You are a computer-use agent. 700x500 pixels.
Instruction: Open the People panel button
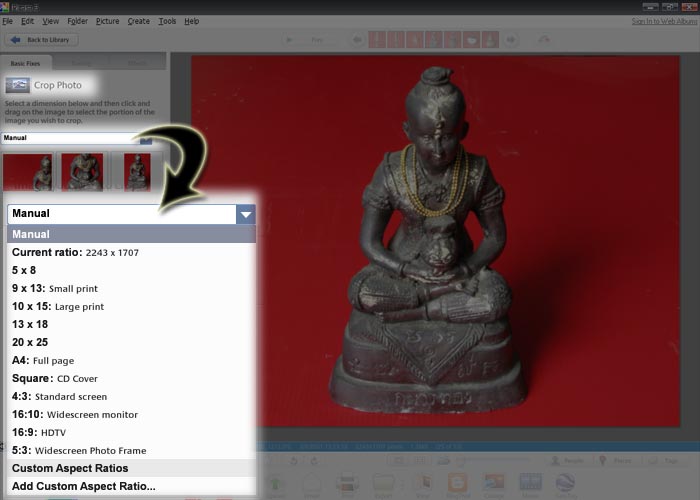567,460
